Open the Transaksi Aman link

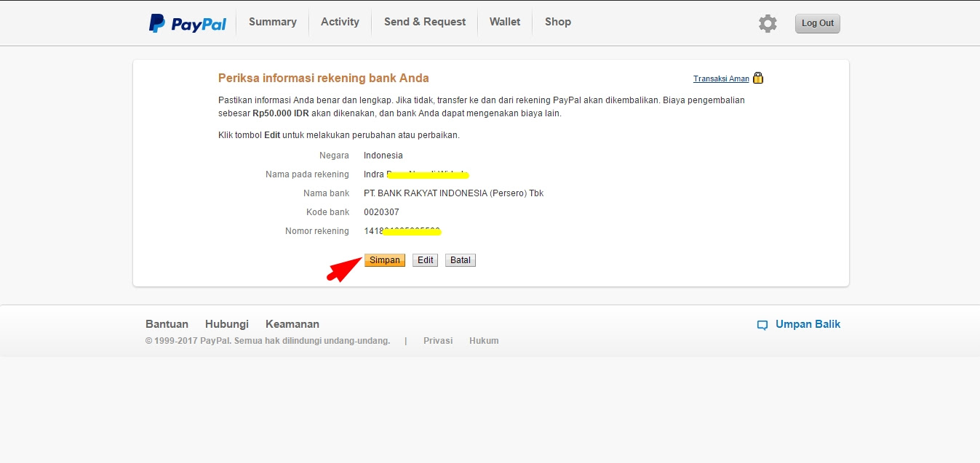(721, 78)
